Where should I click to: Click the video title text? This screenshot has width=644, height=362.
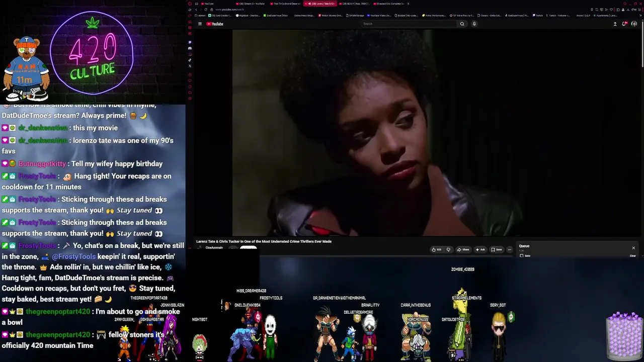[x=264, y=241]
